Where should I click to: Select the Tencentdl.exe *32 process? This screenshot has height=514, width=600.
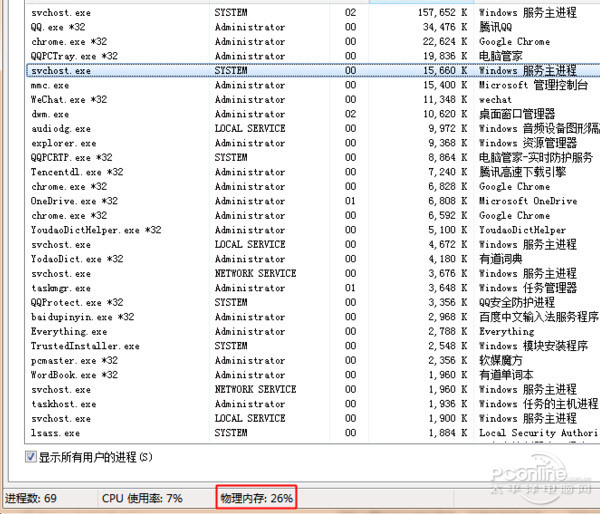pos(313,172)
